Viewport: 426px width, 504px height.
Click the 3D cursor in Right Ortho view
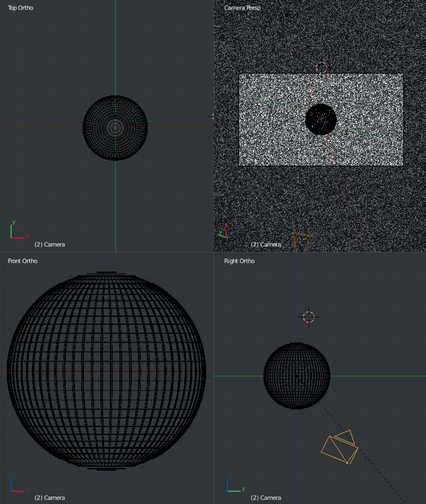click(x=309, y=317)
